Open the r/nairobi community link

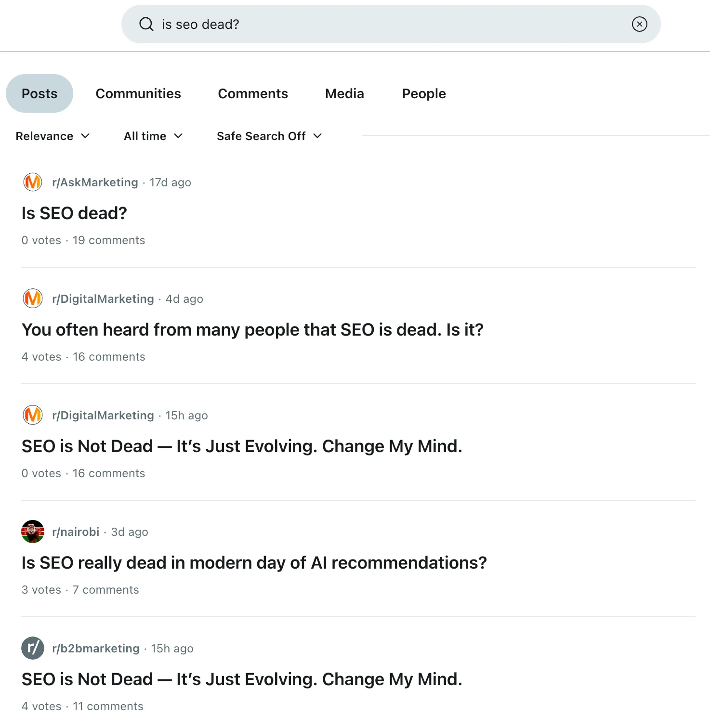click(x=76, y=532)
